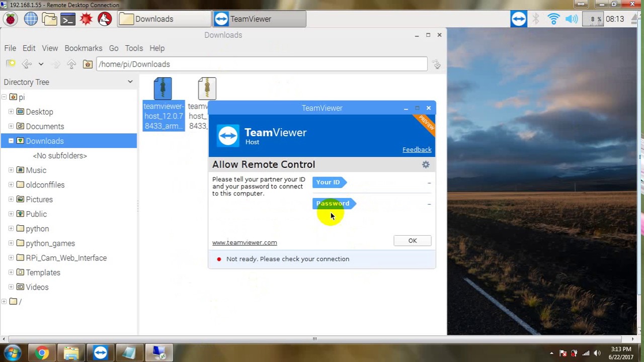Screen dimensions: 644x362
Task: Open TeamViewer Host settings gear
Action: click(x=426, y=164)
